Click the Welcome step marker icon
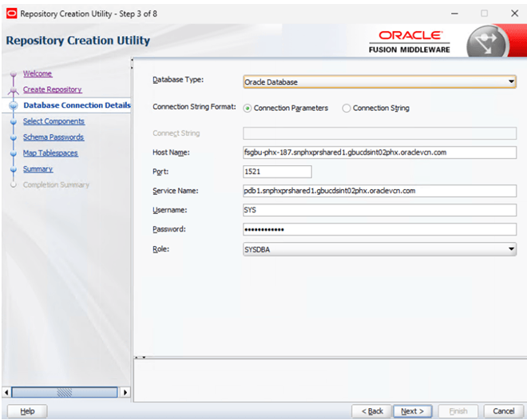The height and width of the screenshot is (420, 527). 13,74
